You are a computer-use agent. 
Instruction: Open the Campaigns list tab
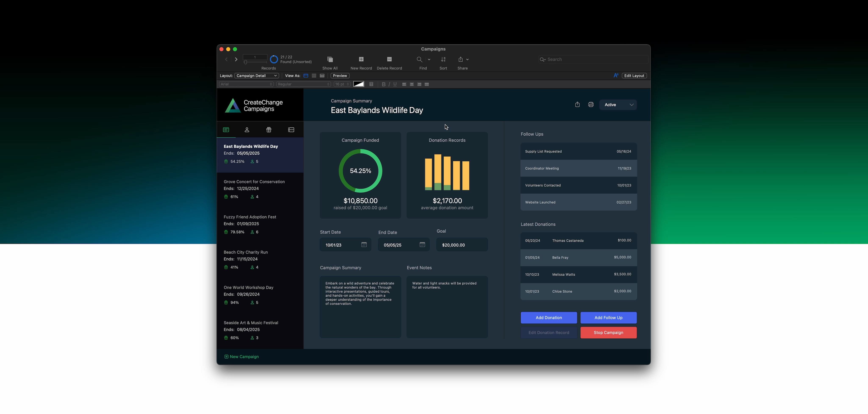(226, 130)
